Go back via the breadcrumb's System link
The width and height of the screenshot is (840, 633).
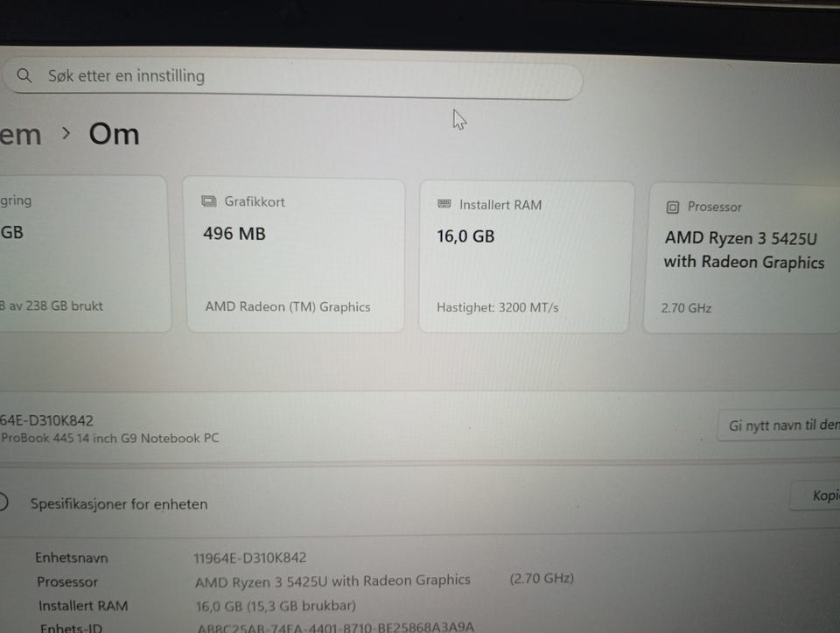[x=20, y=135]
